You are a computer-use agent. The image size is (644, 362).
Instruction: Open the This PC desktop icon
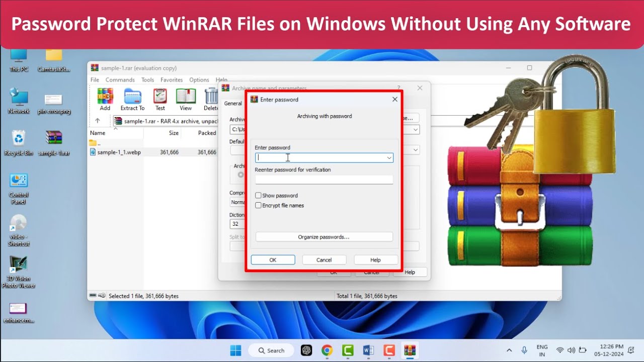(x=19, y=60)
